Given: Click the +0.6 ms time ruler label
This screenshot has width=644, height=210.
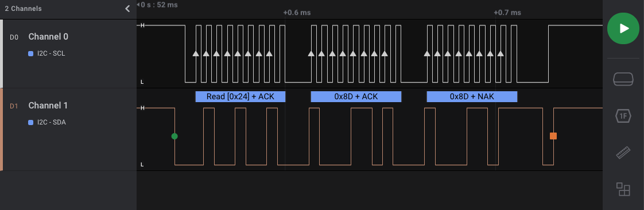Looking at the screenshot, I should tap(297, 13).
